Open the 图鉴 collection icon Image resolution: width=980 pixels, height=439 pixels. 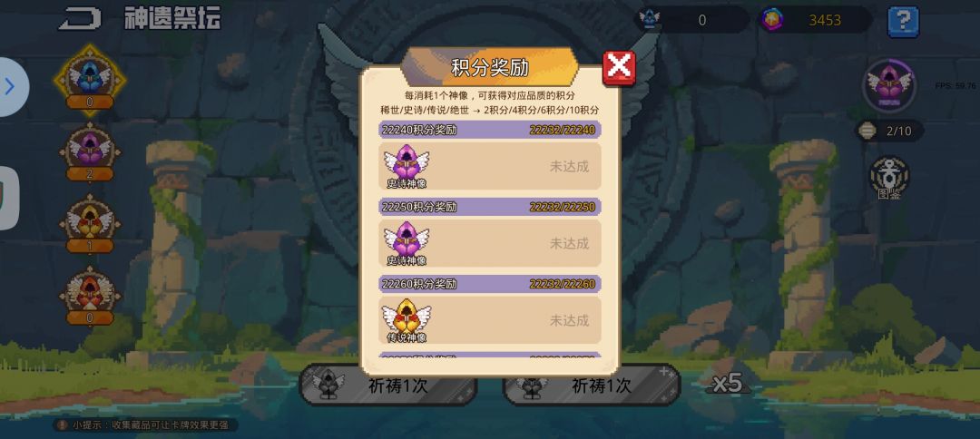click(889, 178)
